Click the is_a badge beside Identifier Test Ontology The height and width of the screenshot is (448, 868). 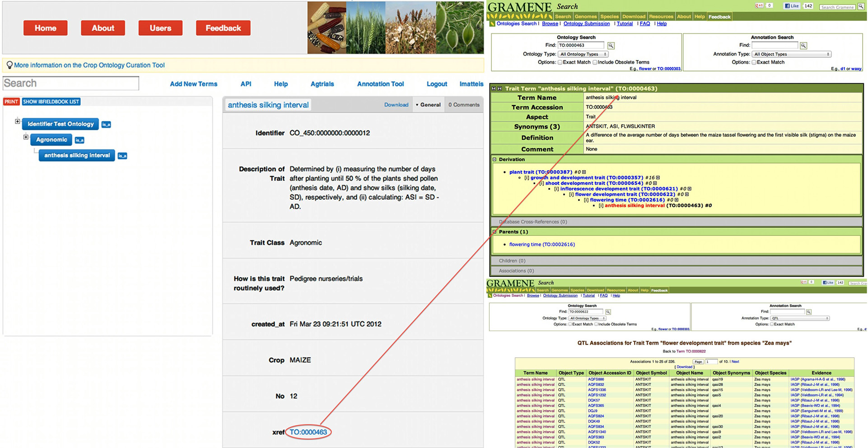[x=106, y=125]
